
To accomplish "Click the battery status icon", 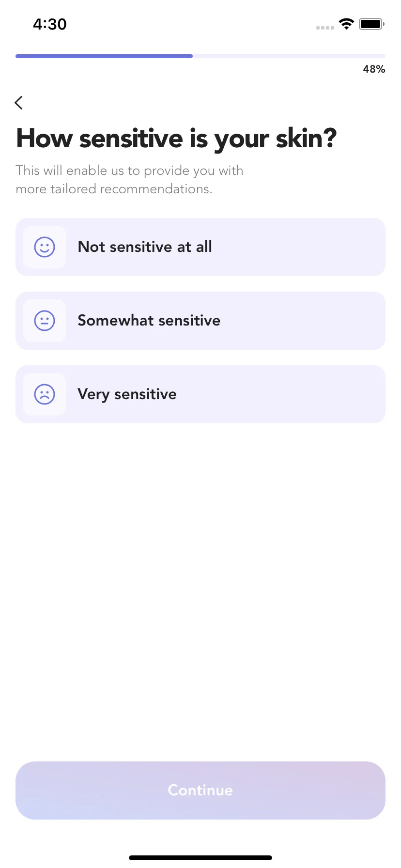I will (x=371, y=24).
